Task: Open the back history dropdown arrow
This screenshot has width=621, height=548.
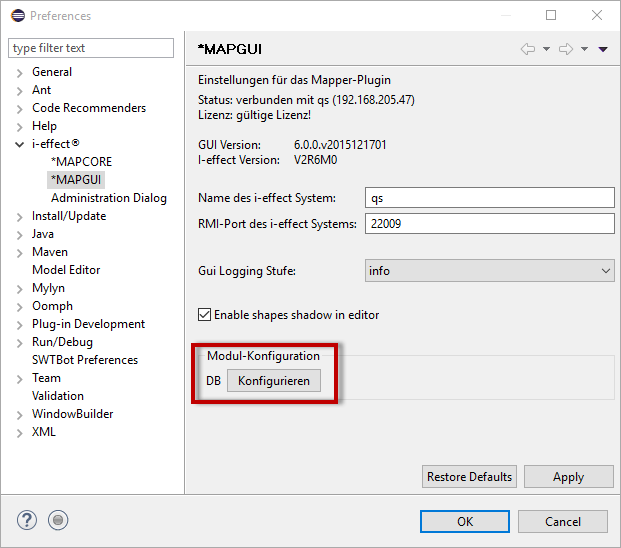Action: 546,50
